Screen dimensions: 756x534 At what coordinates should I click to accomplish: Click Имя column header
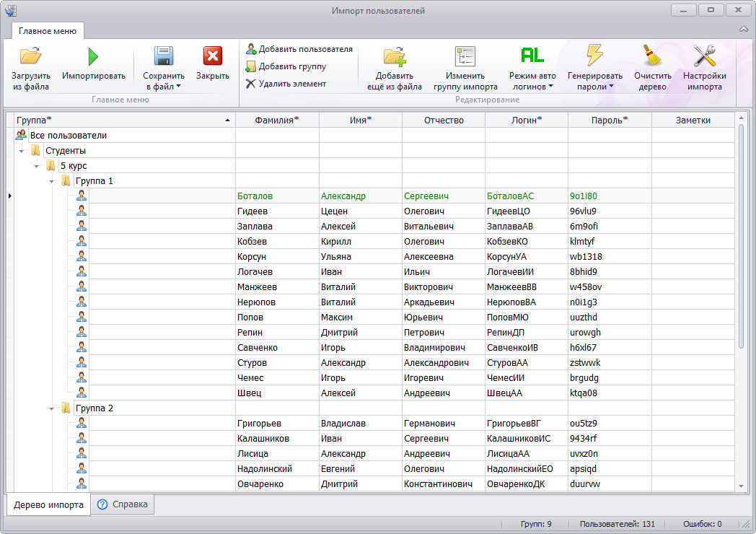click(361, 120)
